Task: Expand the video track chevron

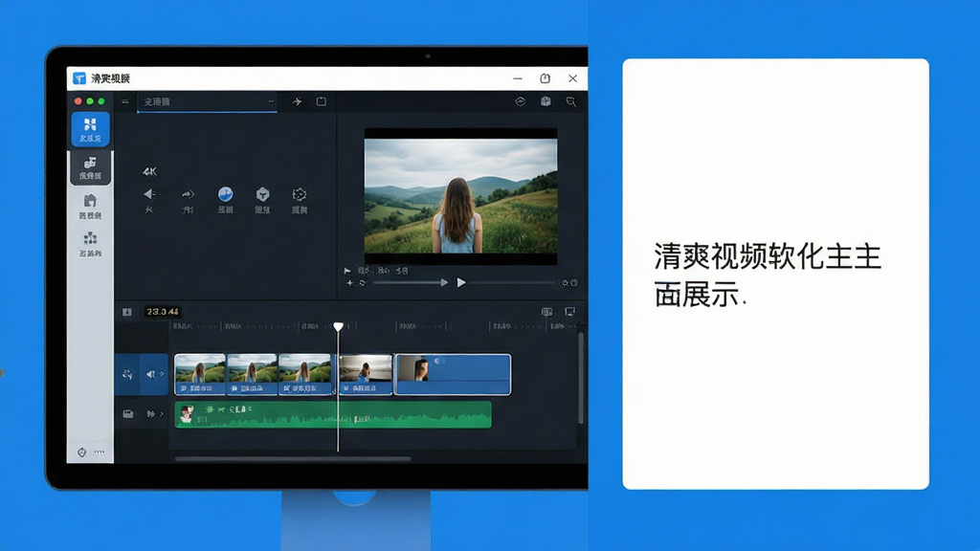Action: tap(162, 374)
